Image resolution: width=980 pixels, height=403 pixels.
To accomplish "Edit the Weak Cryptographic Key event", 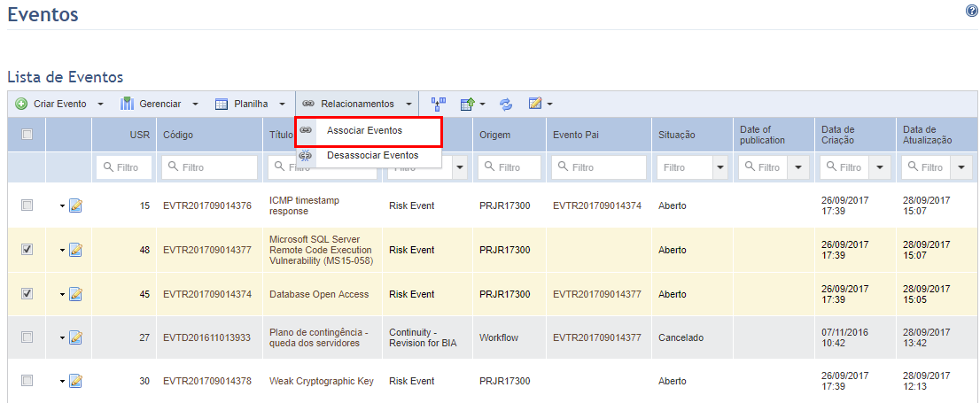I will pyautogui.click(x=75, y=381).
